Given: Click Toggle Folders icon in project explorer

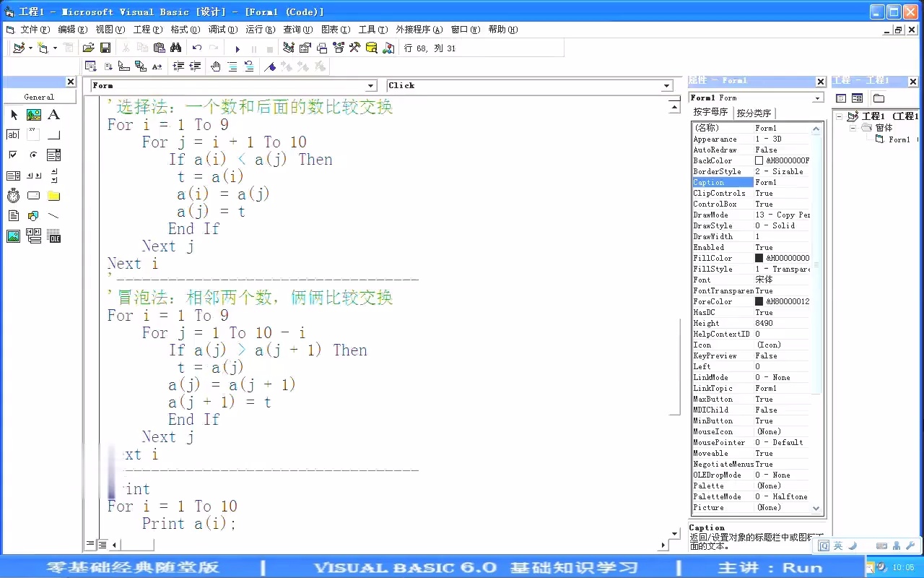Looking at the screenshot, I should point(879,98).
